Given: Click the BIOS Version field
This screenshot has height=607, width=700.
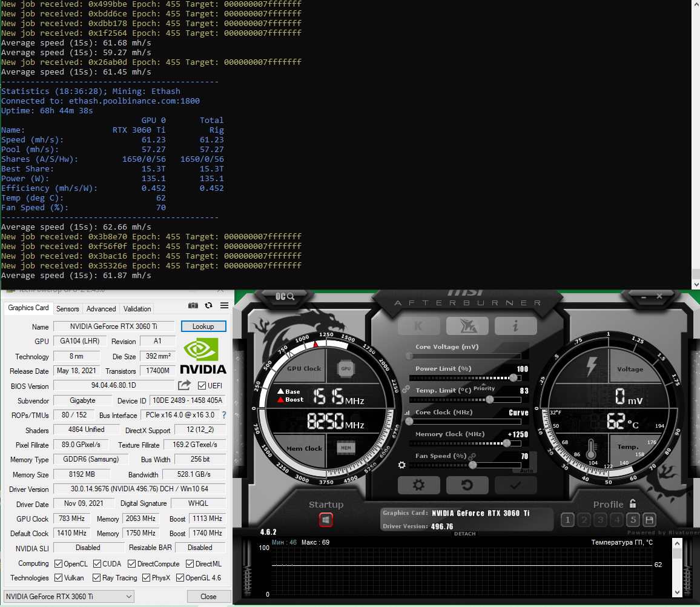Looking at the screenshot, I should point(114,385).
